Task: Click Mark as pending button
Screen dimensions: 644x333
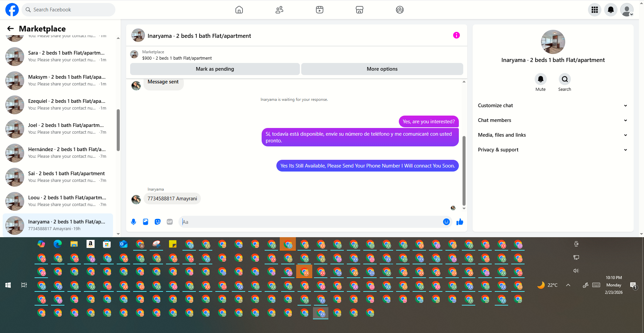Action: coord(215,69)
